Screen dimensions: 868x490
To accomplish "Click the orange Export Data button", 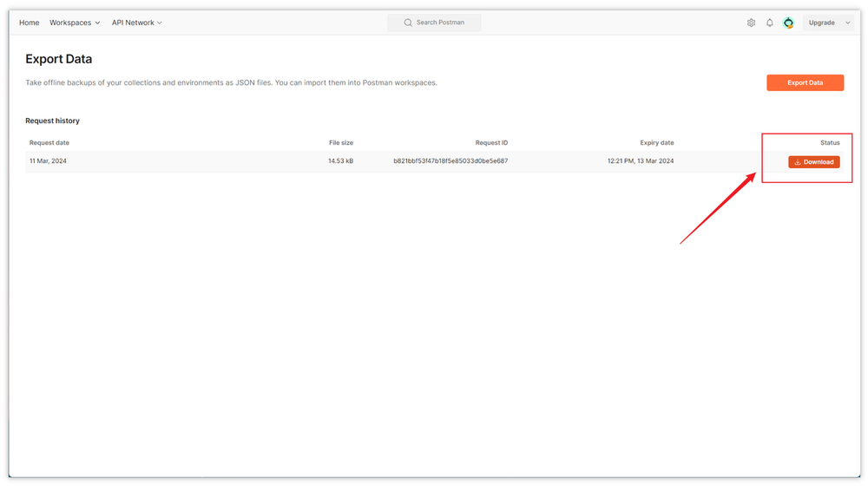I will (x=805, y=82).
